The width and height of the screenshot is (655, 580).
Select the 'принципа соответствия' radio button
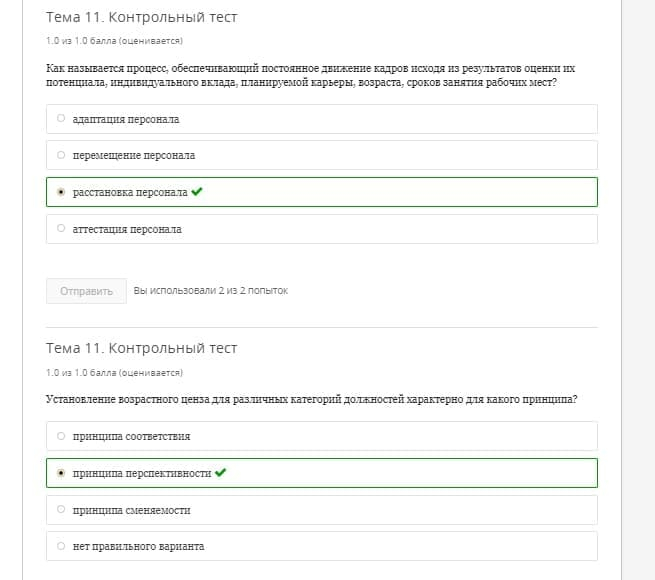coord(61,436)
